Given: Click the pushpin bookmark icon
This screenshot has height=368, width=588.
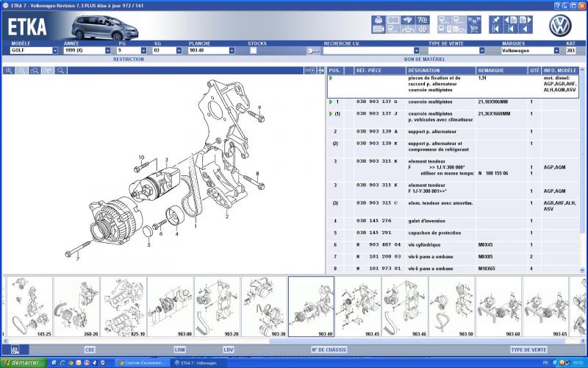Looking at the screenshot, I should 496,21.
